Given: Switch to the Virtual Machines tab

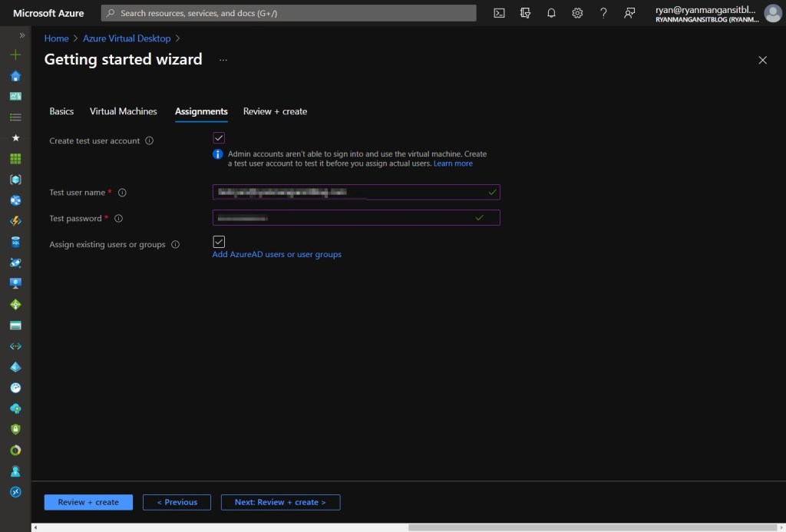Looking at the screenshot, I should click(124, 111).
